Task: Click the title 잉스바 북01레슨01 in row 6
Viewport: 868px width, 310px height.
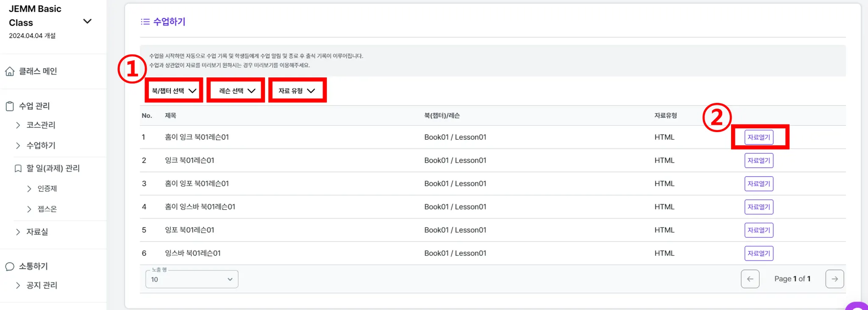Action: tap(193, 254)
